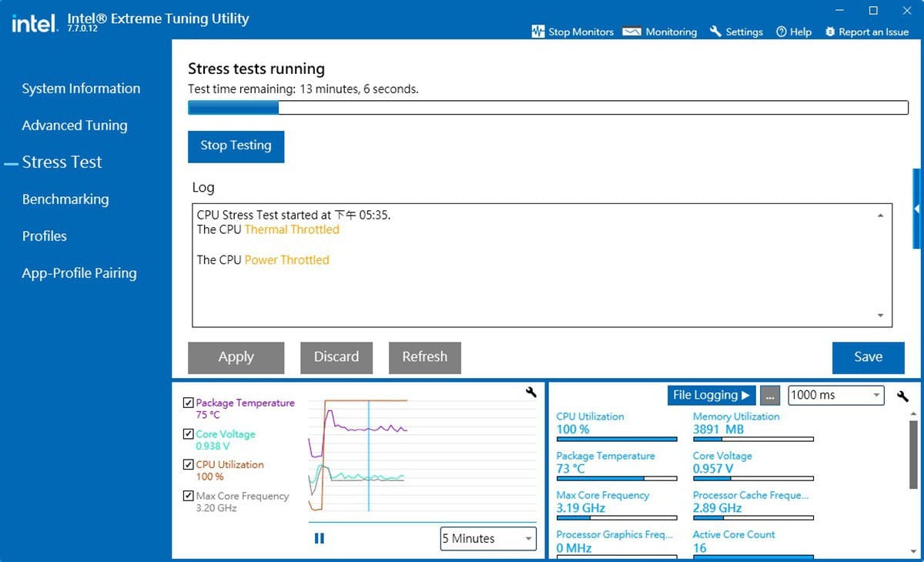Image resolution: width=924 pixels, height=562 pixels.
Task: Click the Power Throttled log text
Action: click(x=286, y=260)
